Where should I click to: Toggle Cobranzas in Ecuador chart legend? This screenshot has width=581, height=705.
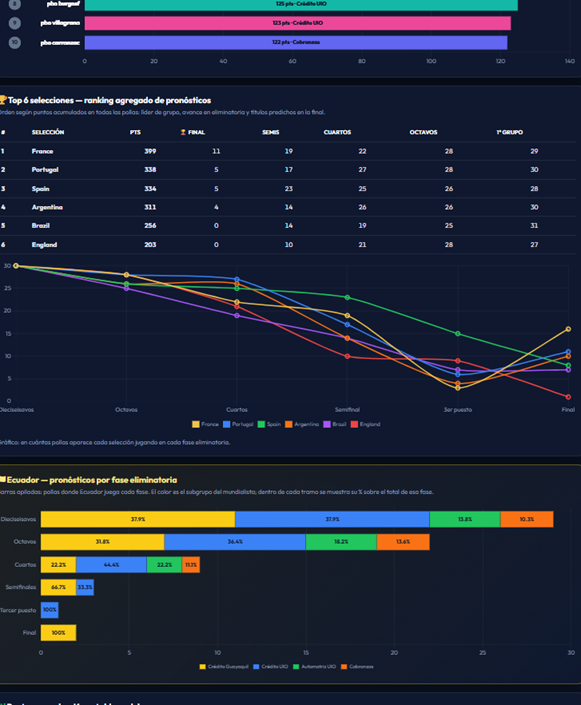(357, 666)
